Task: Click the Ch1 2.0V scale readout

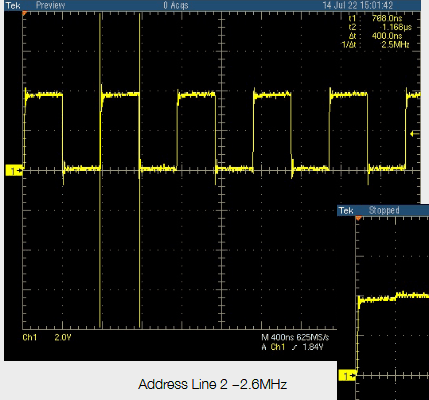Action: click(47, 338)
